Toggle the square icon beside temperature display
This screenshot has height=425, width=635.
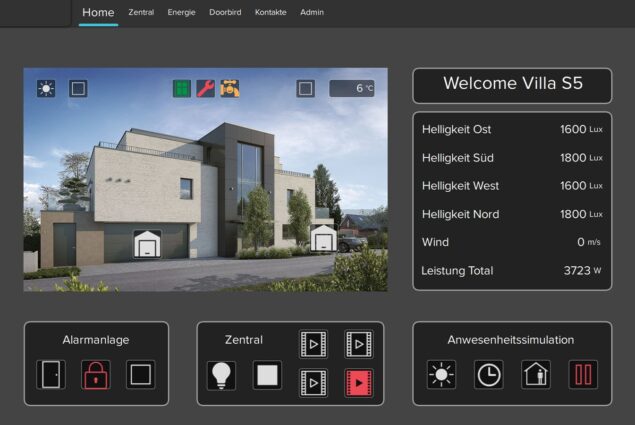tap(306, 88)
